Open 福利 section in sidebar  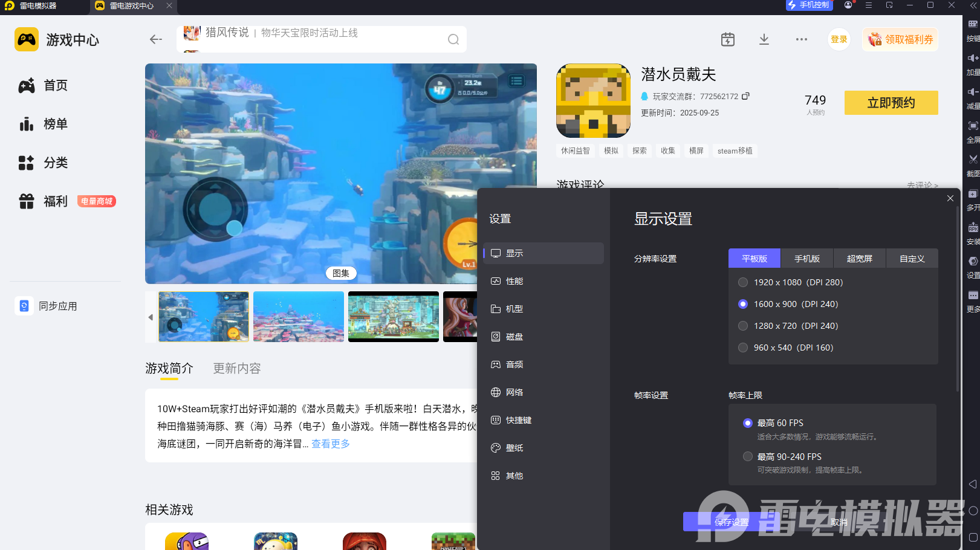pyautogui.click(x=43, y=201)
